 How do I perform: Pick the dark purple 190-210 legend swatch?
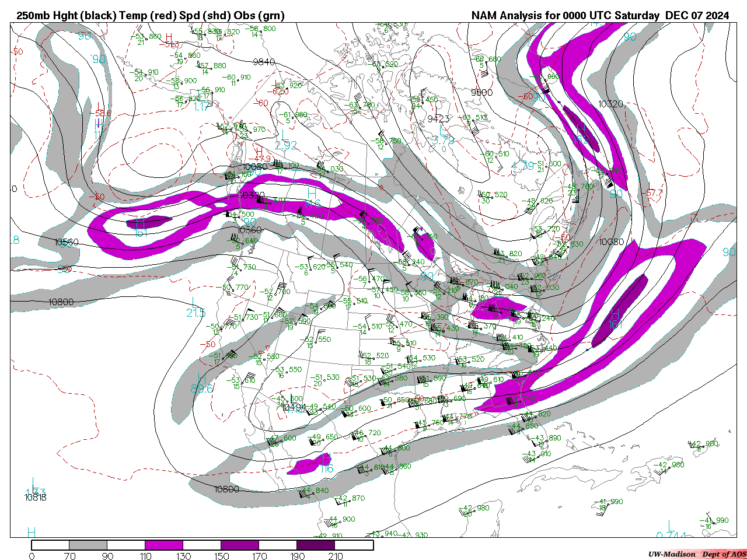tap(316, 545)
